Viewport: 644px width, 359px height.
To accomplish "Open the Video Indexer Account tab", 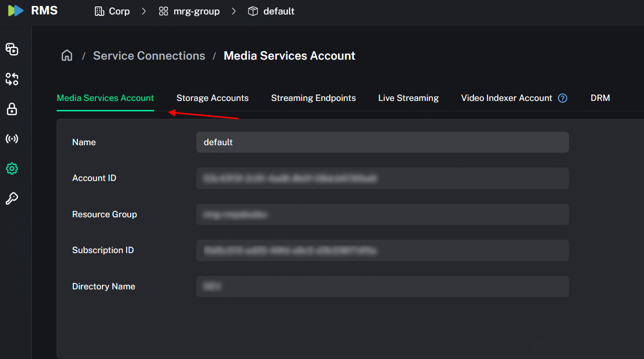I will point(507,98).
